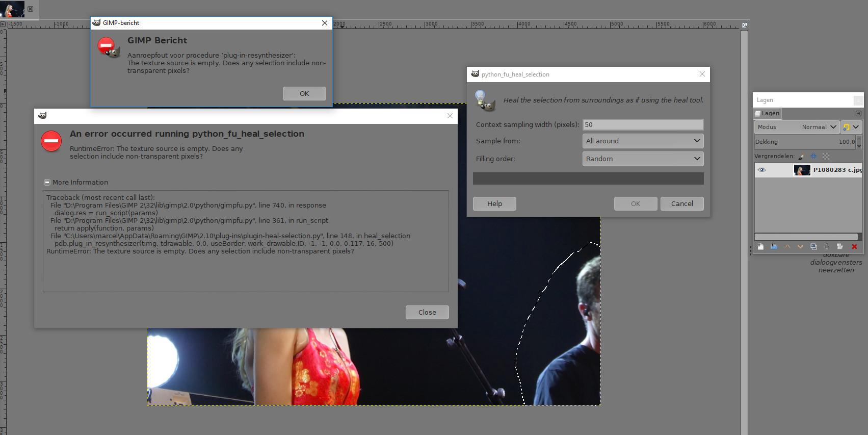Lower the layer with the down arrow
Viewport: 868px width, 435px height.
[800, 247]
